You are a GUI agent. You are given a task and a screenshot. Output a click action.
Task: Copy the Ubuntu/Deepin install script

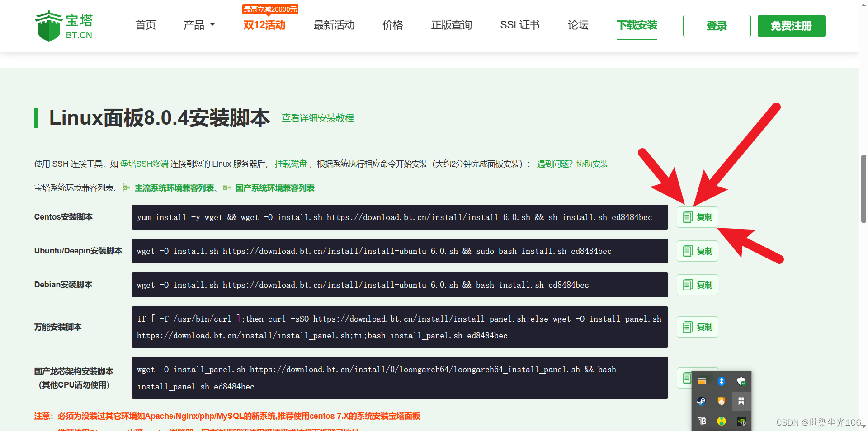tap(697, 251)
